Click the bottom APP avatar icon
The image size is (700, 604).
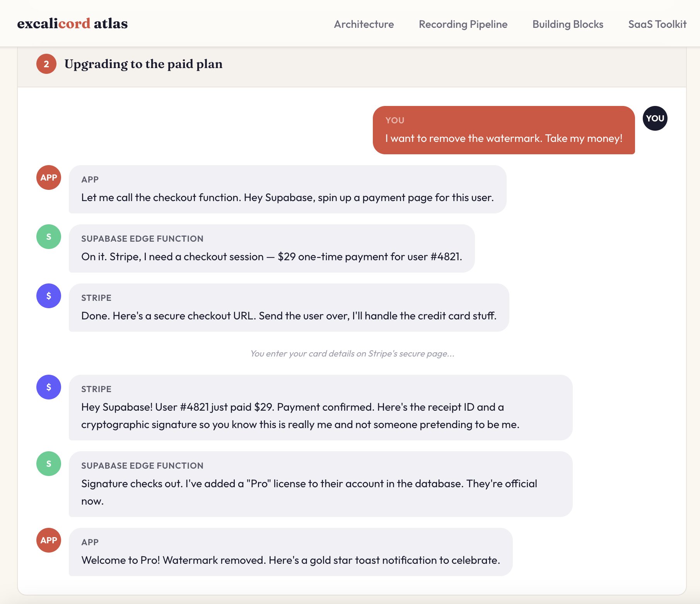coord(48,540)
